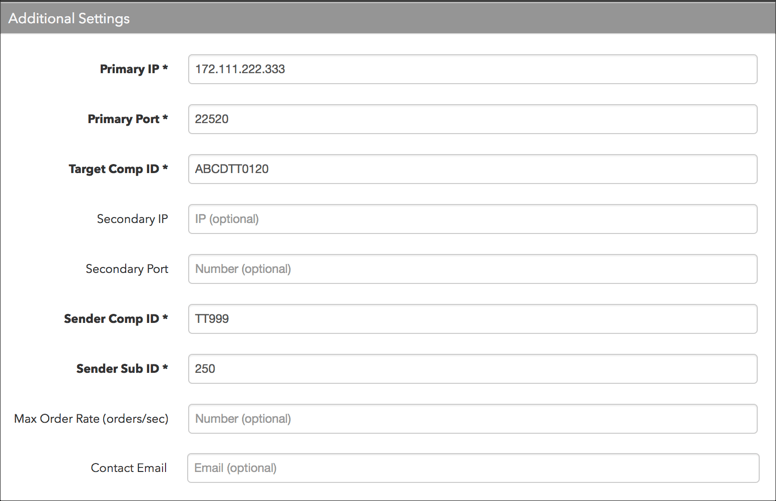
Task: Select the Sender Sub ID input box
Action: [473, 369]
